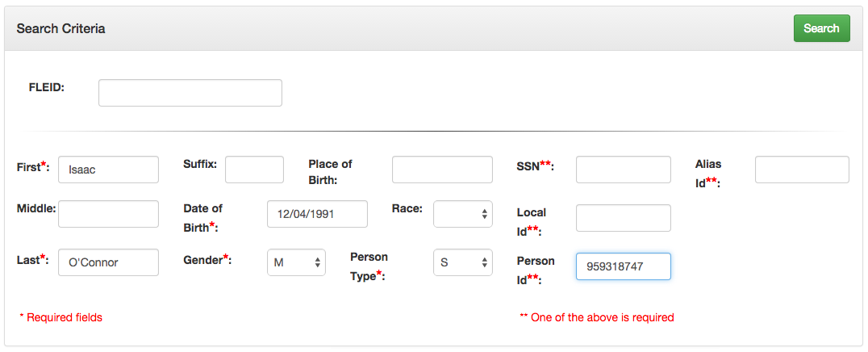868x352 pixels.
Task: Select the empty Middle name input
Action: [x=108, y=214]
